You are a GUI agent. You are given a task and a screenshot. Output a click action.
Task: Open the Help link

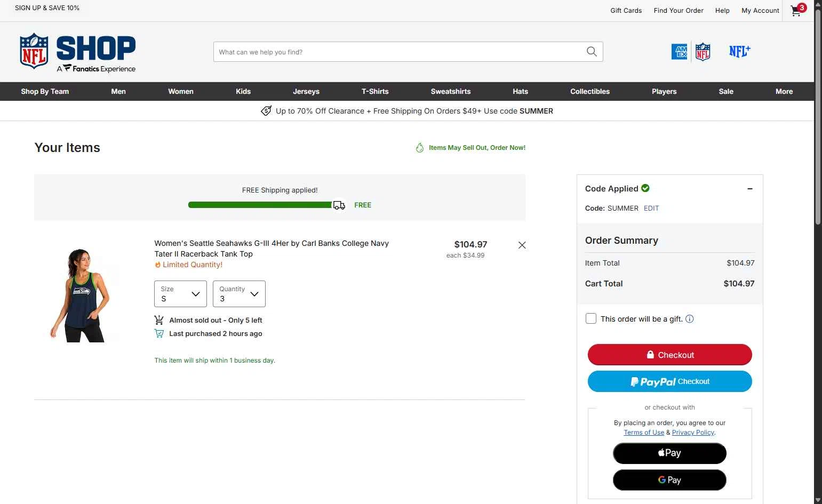[722, 10]
